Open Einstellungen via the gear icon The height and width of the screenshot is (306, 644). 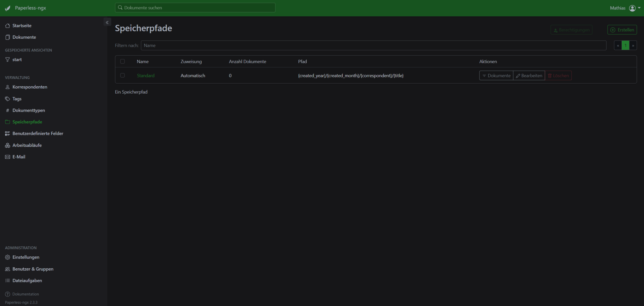pyautogui.click(x=7, y=257)
